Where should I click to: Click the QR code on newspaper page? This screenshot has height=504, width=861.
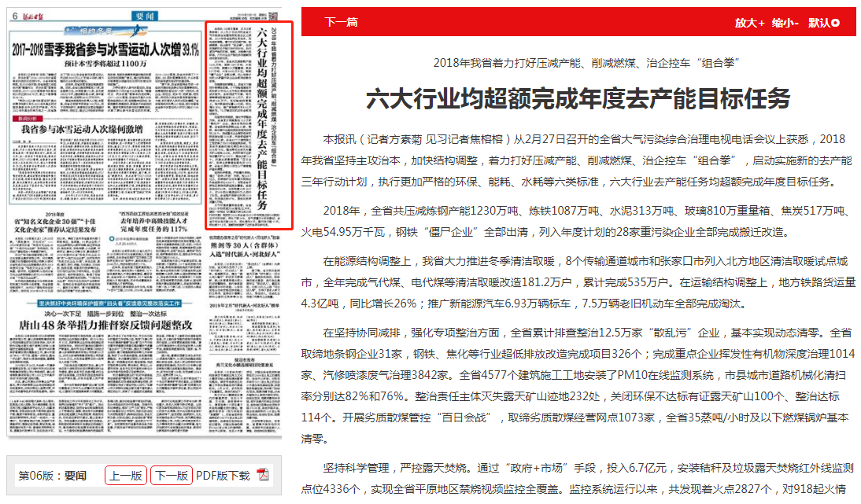click(x=273, y=15)
